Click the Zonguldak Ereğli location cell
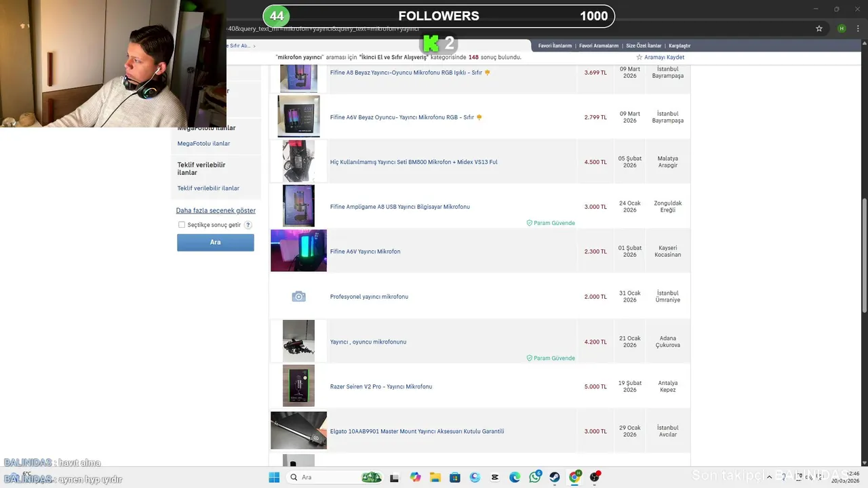The width and height of the screenshot is (868, 488). point(668,207)
